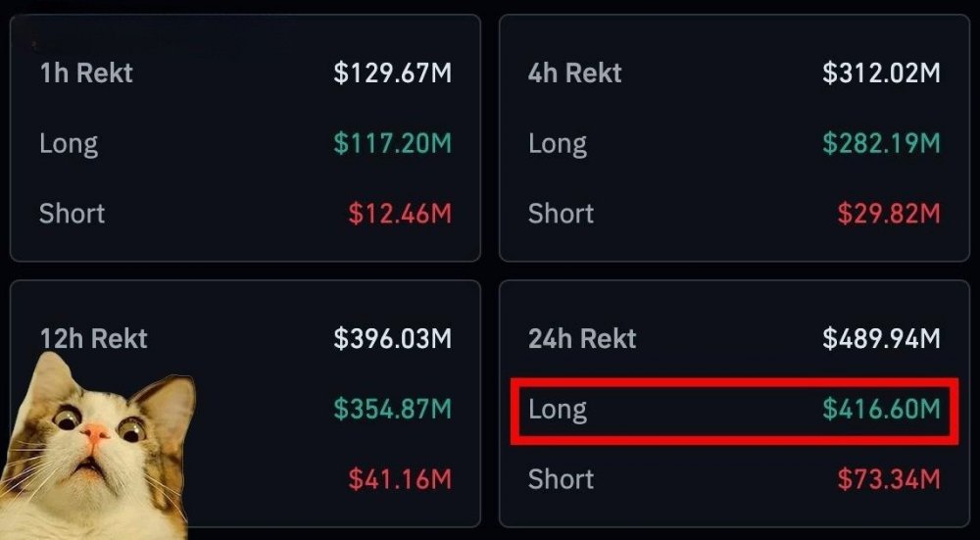Click the 4h short value $29.82M

pos(889,214)
